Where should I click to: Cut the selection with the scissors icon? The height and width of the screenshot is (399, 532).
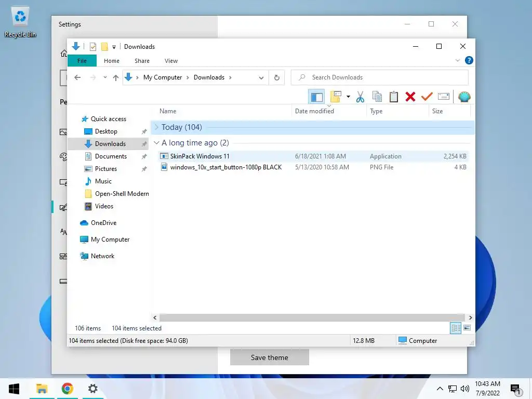(360, 97)
